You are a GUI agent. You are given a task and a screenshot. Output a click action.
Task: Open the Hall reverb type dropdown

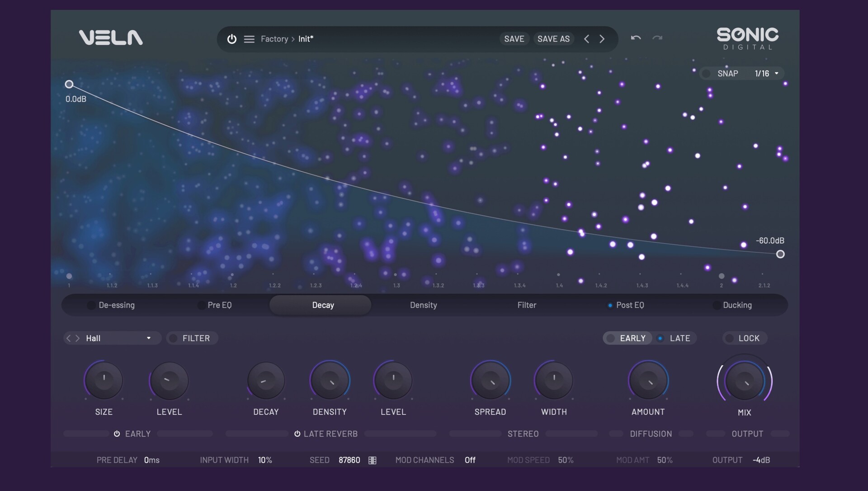[118, 338]
